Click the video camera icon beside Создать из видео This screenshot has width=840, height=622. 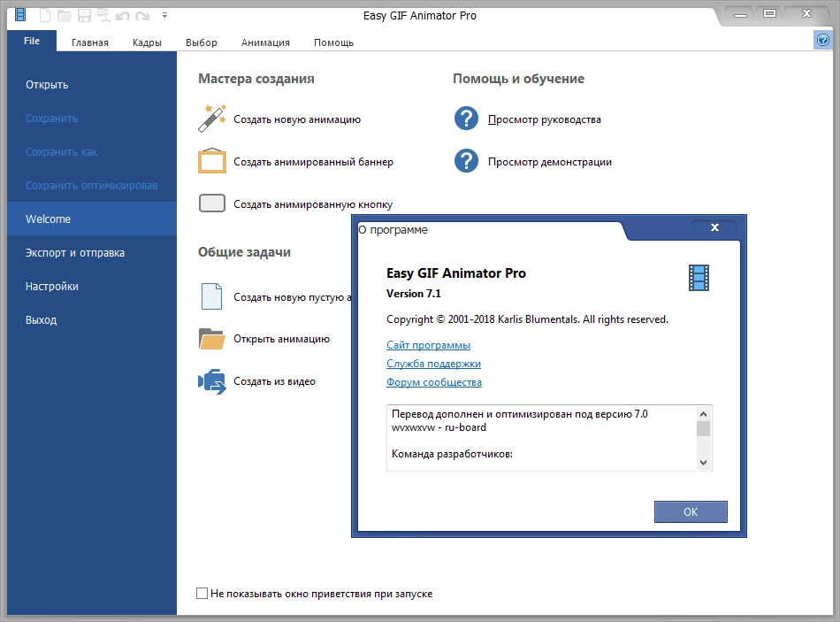click(212, 381)
